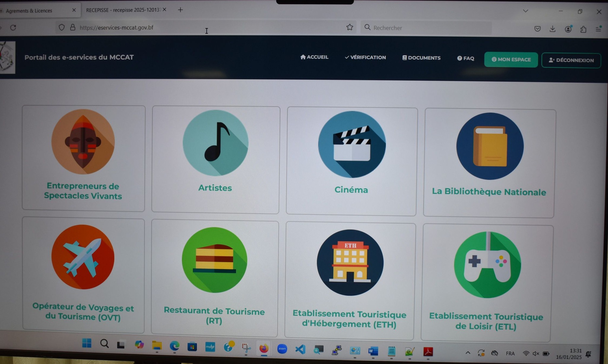Click the MON ESPACE button

point(511,59)
